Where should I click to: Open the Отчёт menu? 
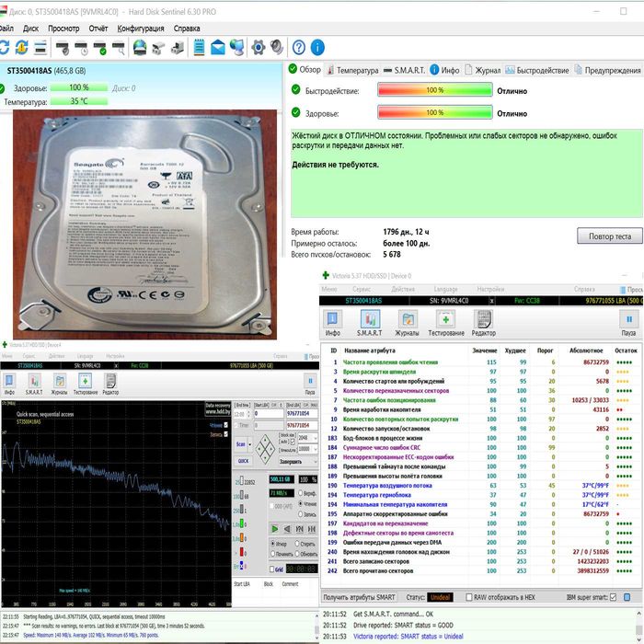pos(98,29)
